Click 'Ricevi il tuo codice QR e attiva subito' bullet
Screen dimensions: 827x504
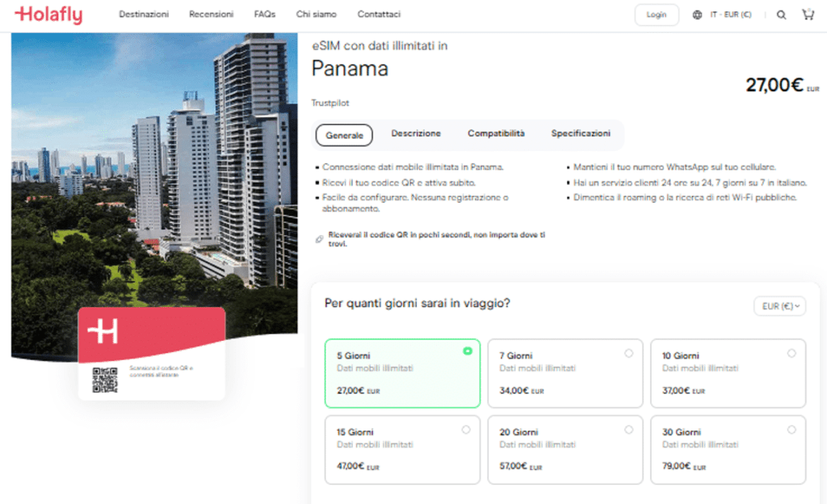(x=399, y=183)
